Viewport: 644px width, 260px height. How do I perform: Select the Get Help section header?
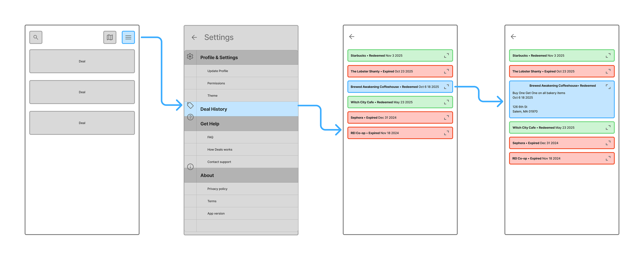tap(210, 124)
